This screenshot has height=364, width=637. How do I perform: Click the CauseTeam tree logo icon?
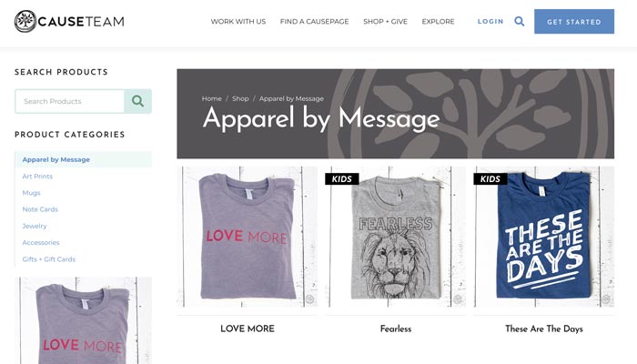[x=25, y=22]
